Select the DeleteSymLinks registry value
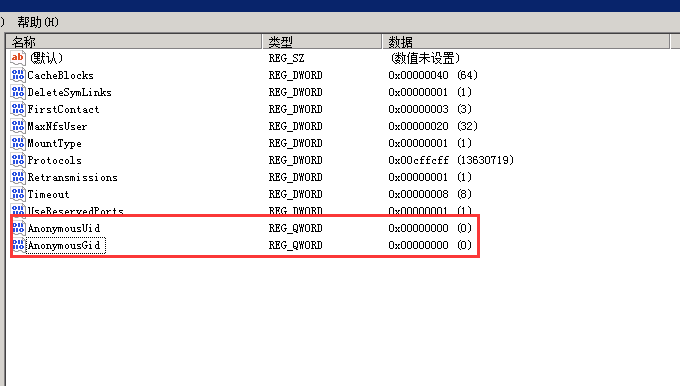The image size is (680, 386). pyautogui.click(x=69, y=92)
